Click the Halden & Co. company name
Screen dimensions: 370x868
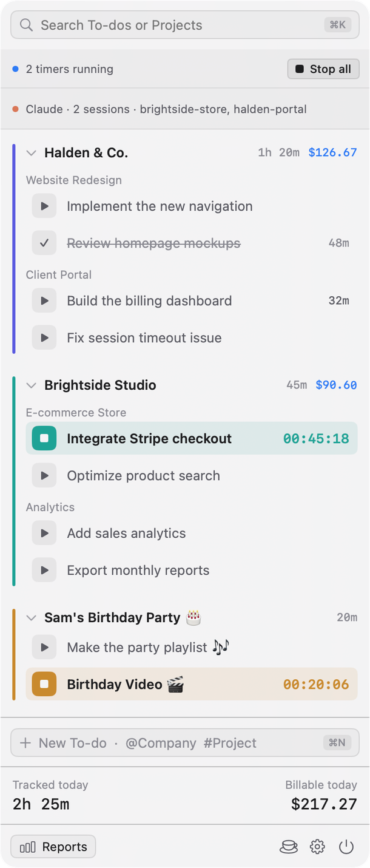86,153
